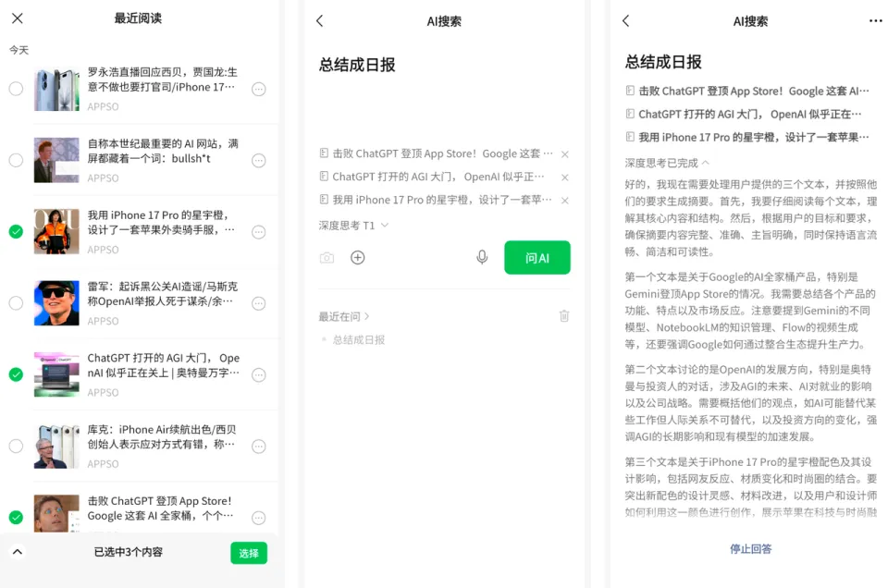
Task: Uncheck the 我用 iPhone 17 Pro article
Action: point(15,232)
